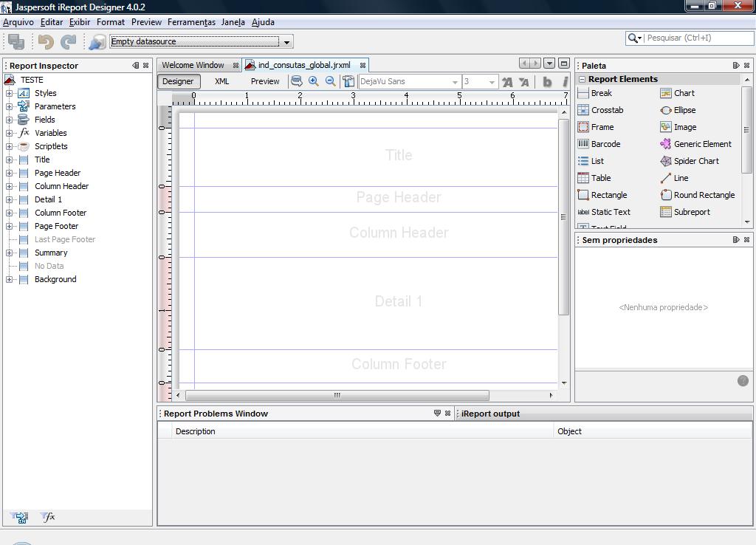Zoom out of the report design
The height and width of the screenshot is (545, 756).
330,81
